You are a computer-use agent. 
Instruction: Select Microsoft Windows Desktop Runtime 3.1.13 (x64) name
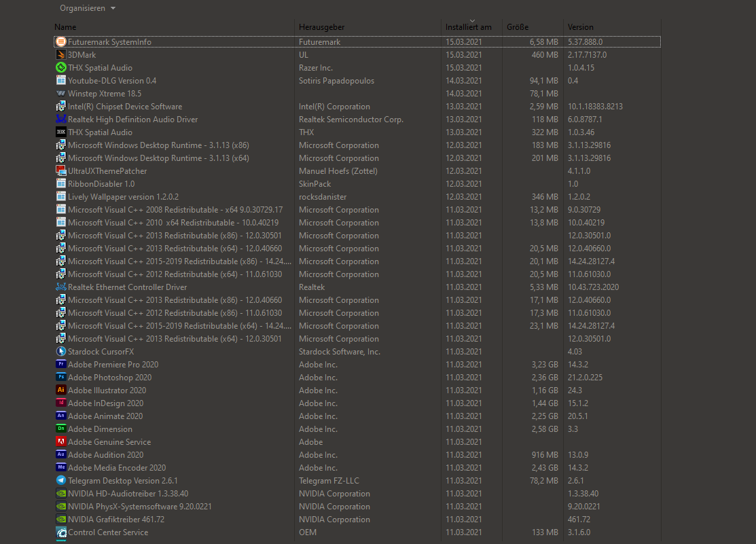[x=158, y=158]
